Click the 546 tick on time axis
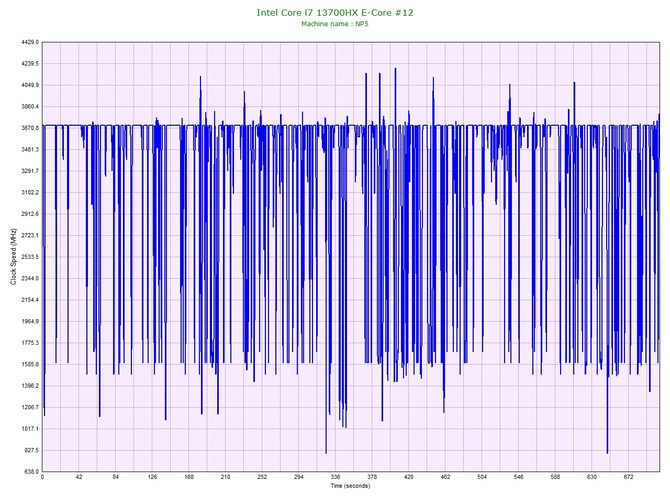This screenshot has height=503, width=670. coord(519,477)
